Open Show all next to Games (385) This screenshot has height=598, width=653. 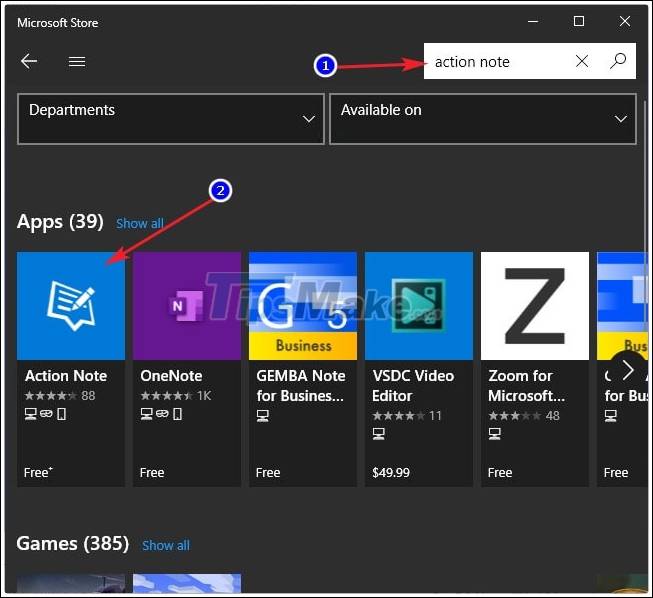pos(166,545)
